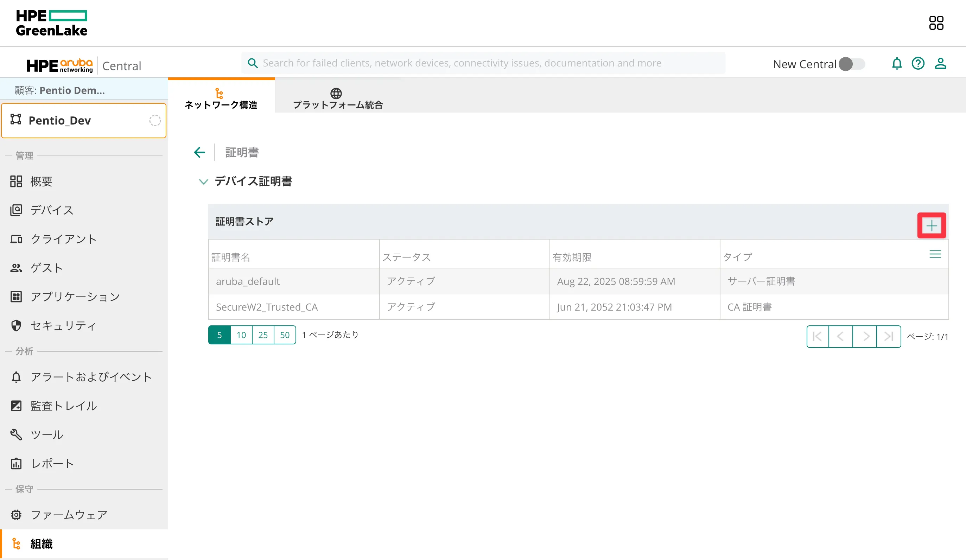Select the aruba_default certificate row
Viewport: 966px width, 560px height.
click(x=248, y=281)
